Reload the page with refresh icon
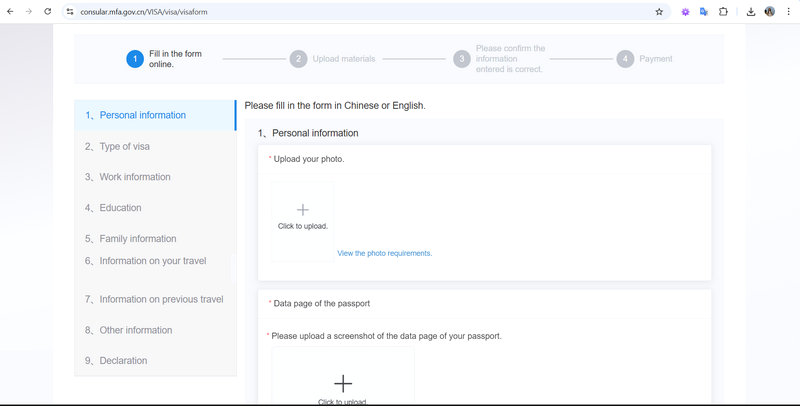The width and height of the screenshot is (800, 406). (x=47, y=11)
